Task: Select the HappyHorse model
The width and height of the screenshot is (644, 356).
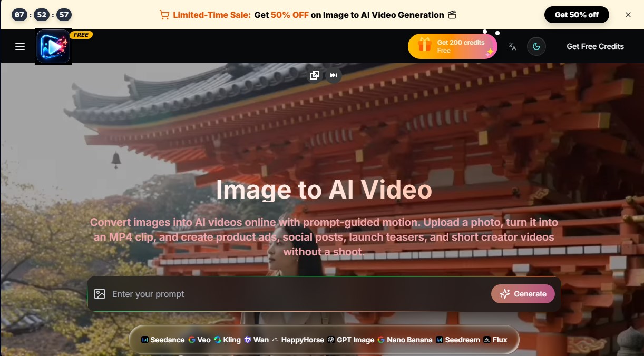Action: pyautogui.click(x=298, y=340)
